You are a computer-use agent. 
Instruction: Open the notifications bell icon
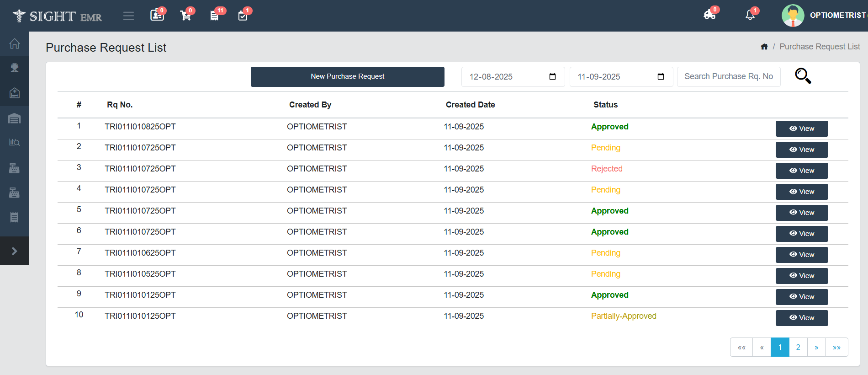tap(750, 15)
